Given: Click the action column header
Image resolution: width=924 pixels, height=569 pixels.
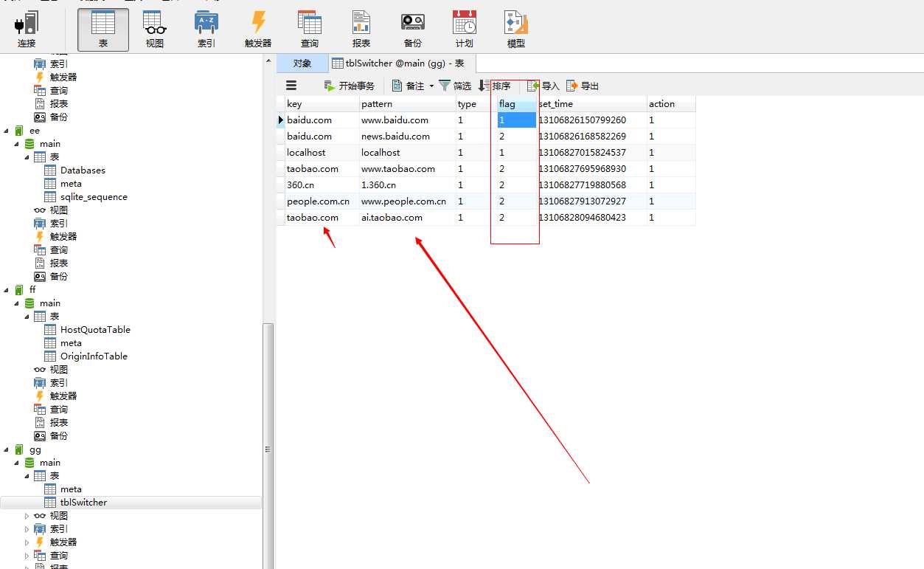Looking at the screenshot, I should tap(671, 104).
